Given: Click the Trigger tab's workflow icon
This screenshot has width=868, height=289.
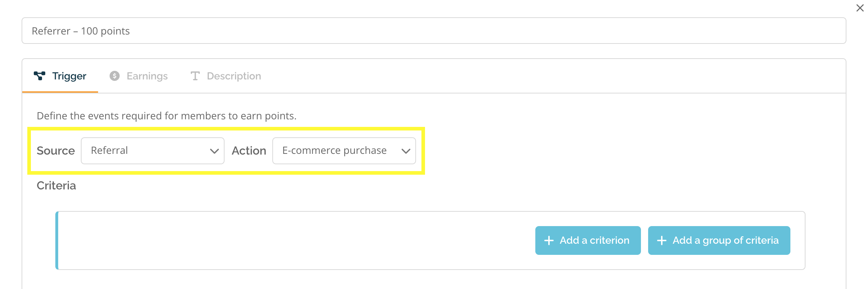Looking at the screenshot, I should click(x=40, y=76).
